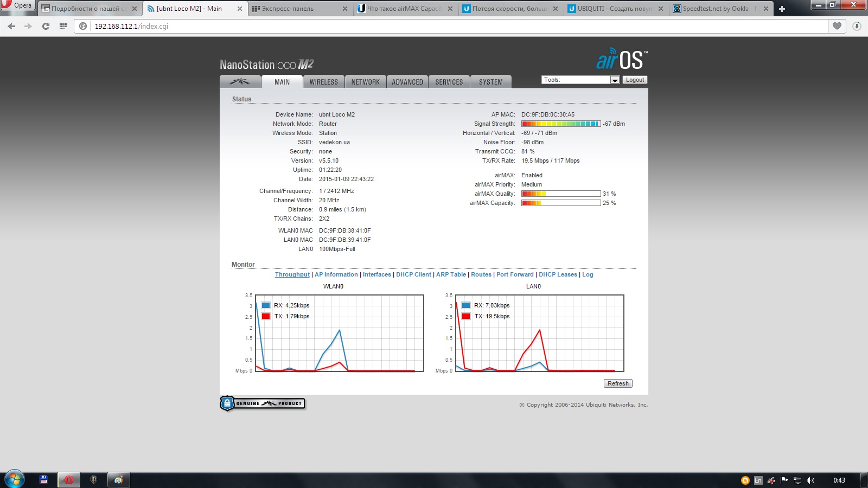The height and width of the screenshot is (488, 868).
Task: Click the TX/RX Rate value
Action: coord(551,160)
